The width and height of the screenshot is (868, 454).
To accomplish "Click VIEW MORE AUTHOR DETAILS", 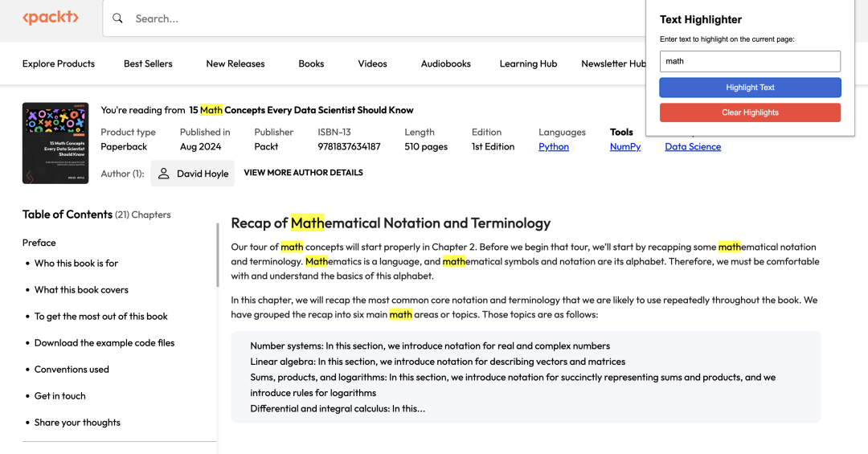I will (303, 173).
